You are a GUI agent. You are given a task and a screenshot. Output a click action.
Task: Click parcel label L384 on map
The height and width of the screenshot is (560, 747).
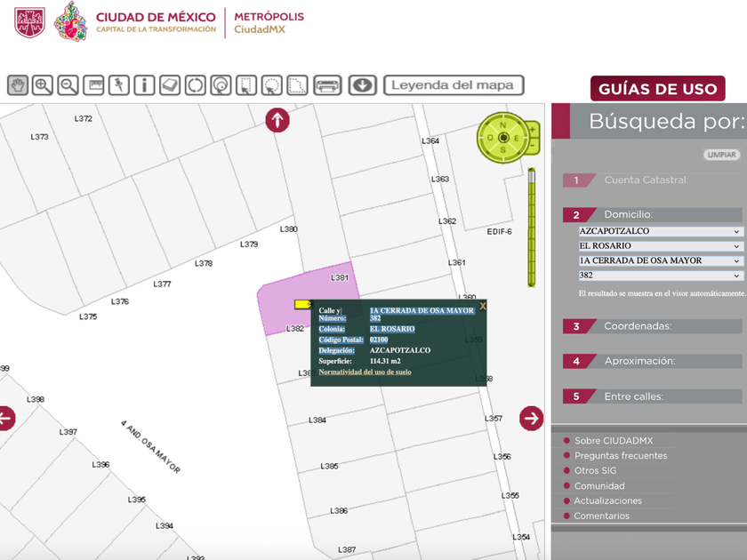(x=317, y=420)
